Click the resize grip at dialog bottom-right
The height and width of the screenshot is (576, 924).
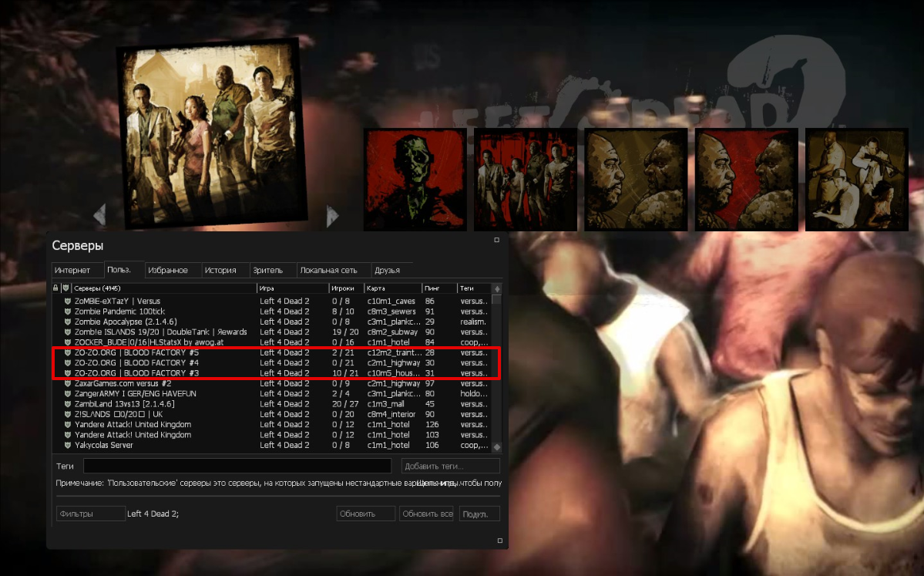click(x=499, y=541)
